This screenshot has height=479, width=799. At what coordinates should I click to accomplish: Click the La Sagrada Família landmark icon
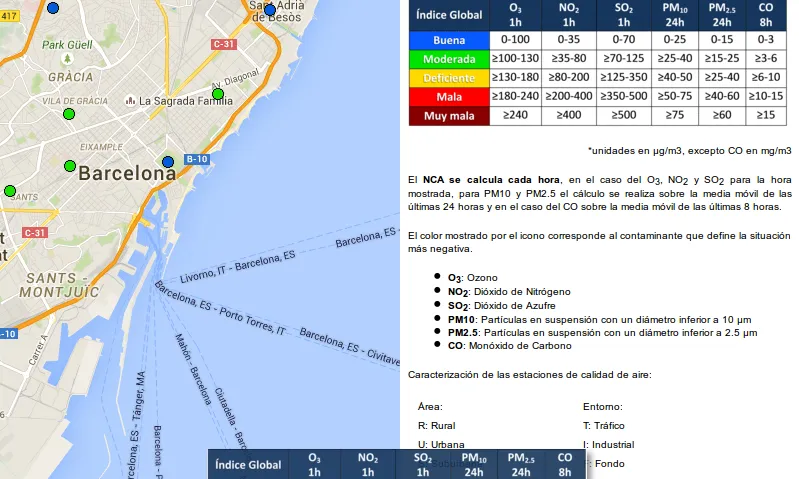(130, 101)
